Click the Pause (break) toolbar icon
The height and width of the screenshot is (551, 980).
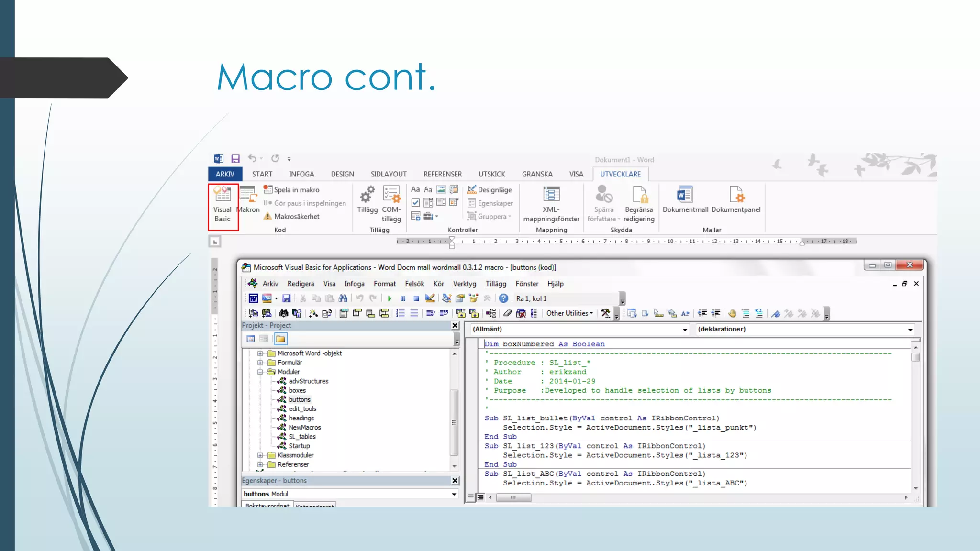403,298
